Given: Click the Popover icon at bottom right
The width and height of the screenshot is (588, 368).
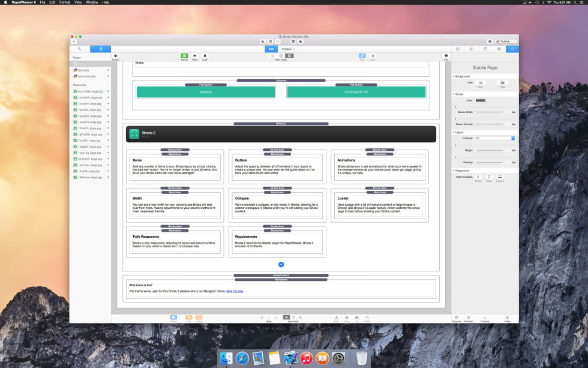Looking at the screenshot, I should coord(457,319).
